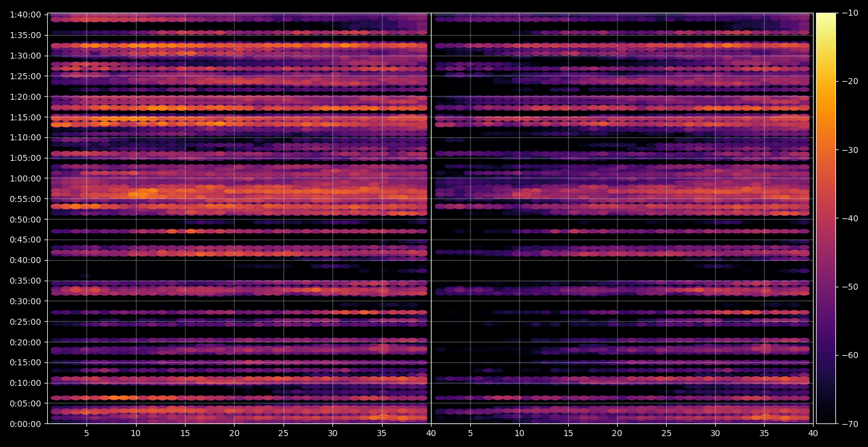
Task: Click x-axis label 15 of right plot
Action: [568, 433]
